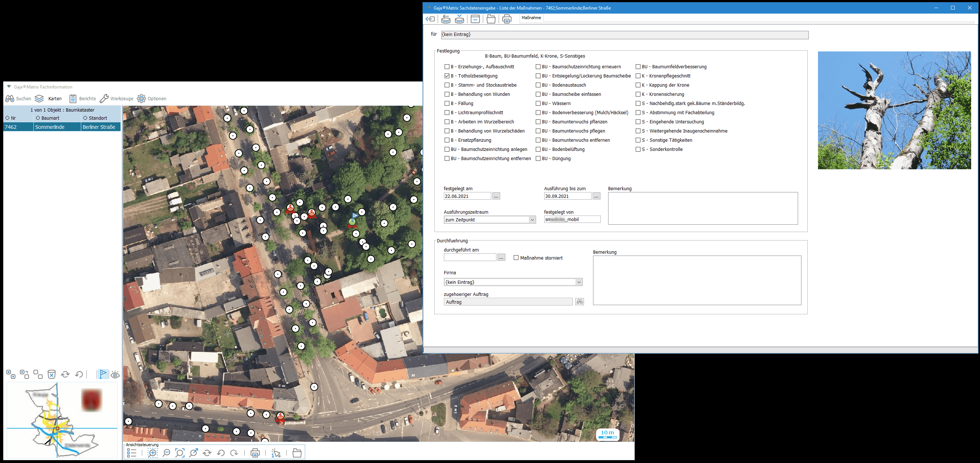980x463 pixels.
Task: Click the printer icon in Sachdateneingabe toolbar
Action: pos(507,19)
